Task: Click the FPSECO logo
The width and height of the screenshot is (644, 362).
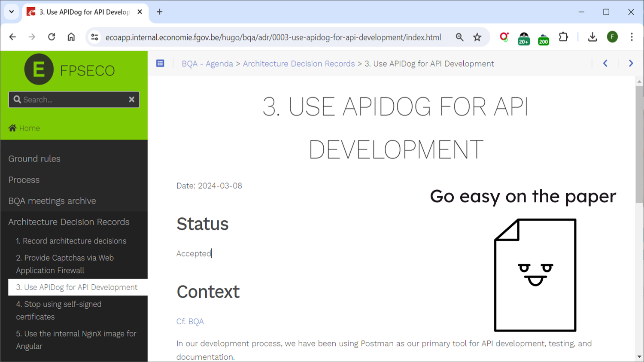Action: 70,70
